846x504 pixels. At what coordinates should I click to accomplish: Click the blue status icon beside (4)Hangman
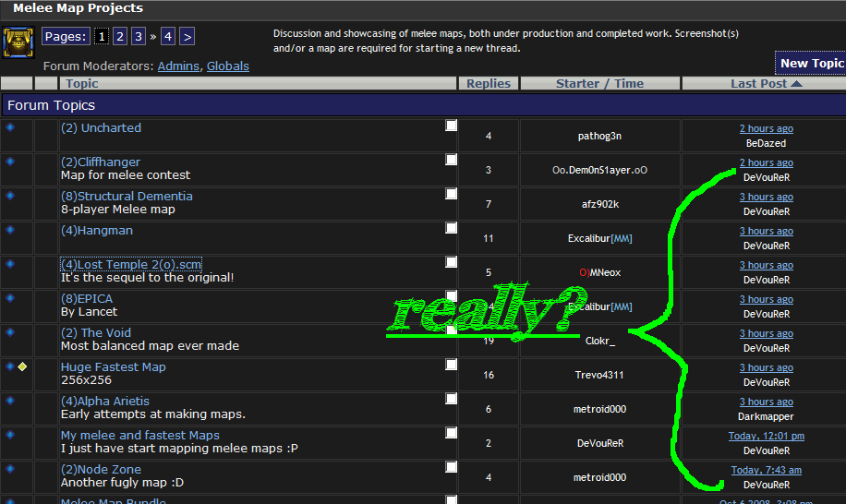pyautogui.click(x=10, y=230)
